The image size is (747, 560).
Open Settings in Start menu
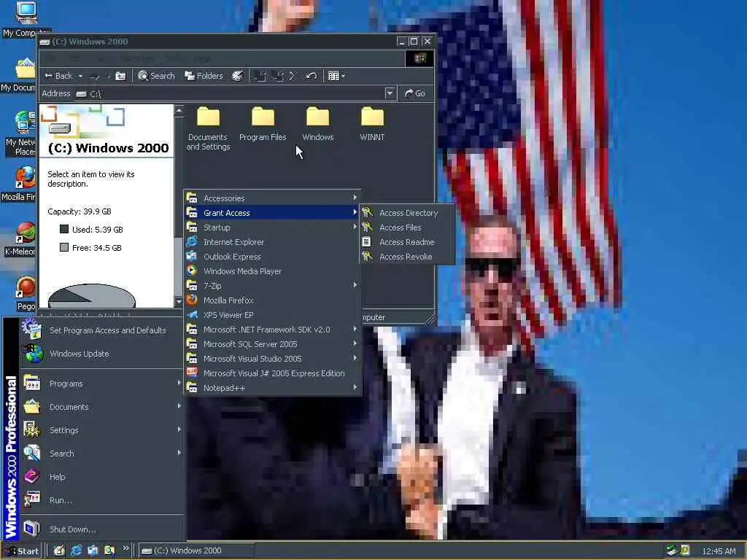101,430
